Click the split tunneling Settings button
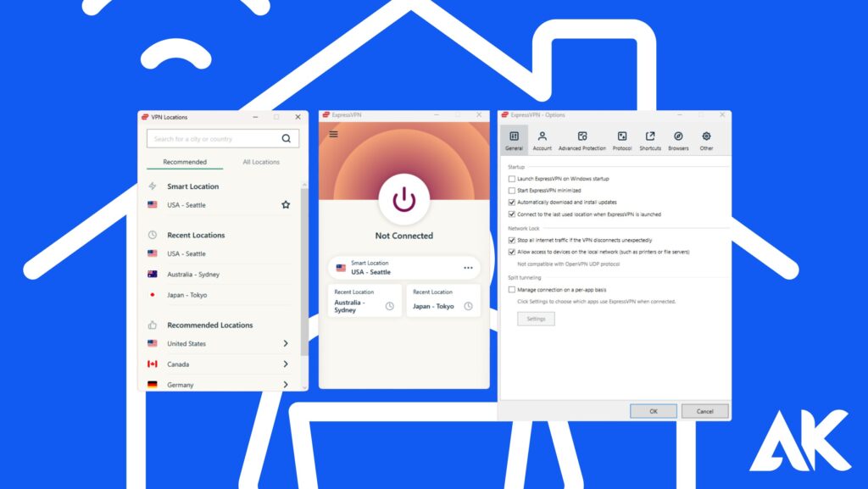Viewport: 868px width, 489px height. (536, 320)
